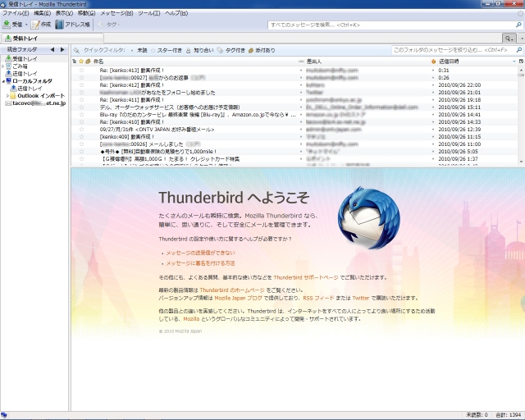Click the magnifier icon in global search
The image size is (525, 420).
(x=518, y=25)
